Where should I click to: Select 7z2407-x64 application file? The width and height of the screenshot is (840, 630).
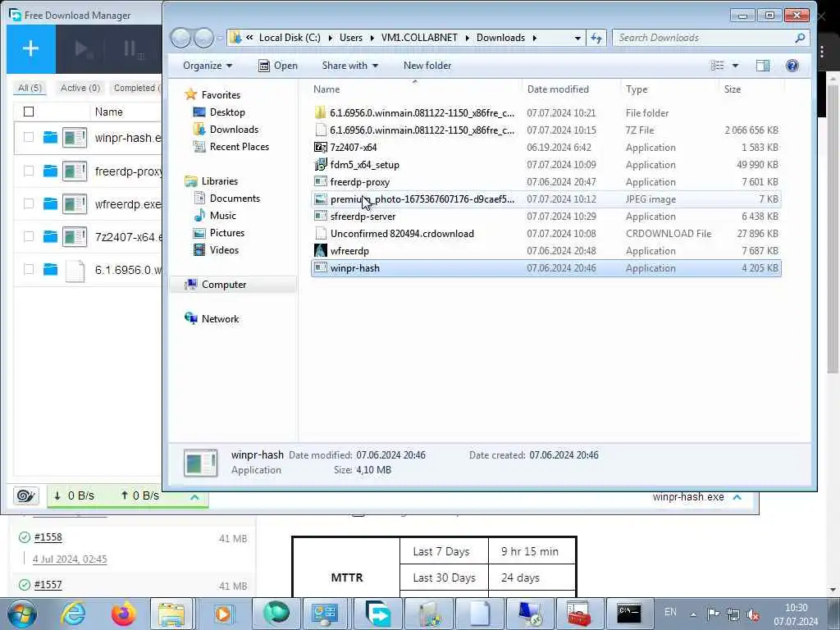(546, 148)
